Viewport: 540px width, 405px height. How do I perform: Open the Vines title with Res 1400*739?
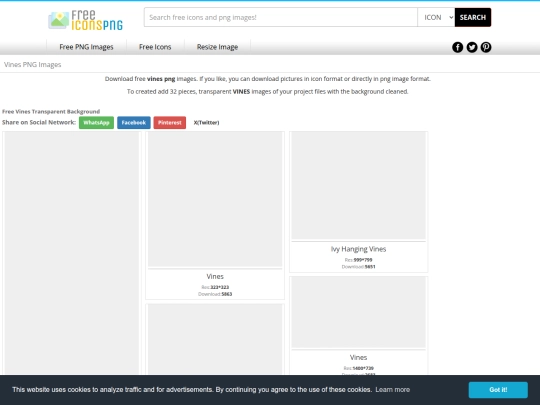(359, 357)
